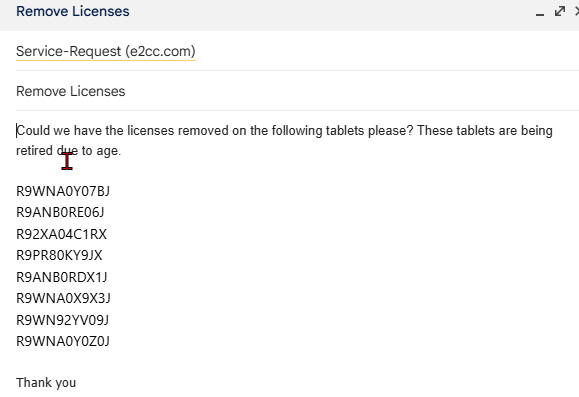Click the 'Thank you' closing line
579x397 pixels.
pos(46,383)
